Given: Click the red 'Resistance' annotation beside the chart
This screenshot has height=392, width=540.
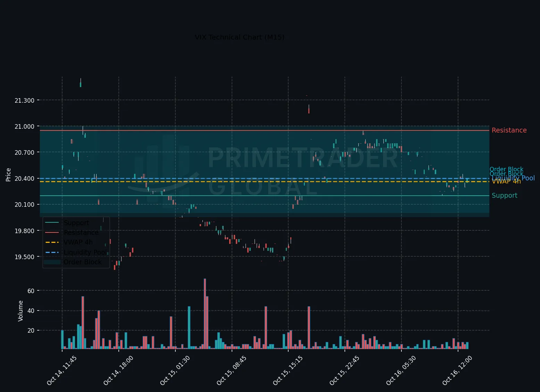Looking at the screenshot, I should tap(509, 130).
